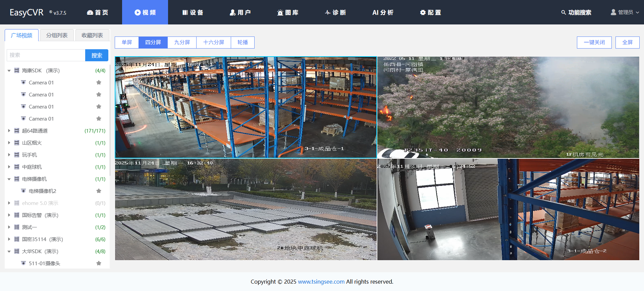Image resolution: width=644 pixels, height=291 pixels.
Task: Click the function search magnifier icon
Action: coord(563,12)
